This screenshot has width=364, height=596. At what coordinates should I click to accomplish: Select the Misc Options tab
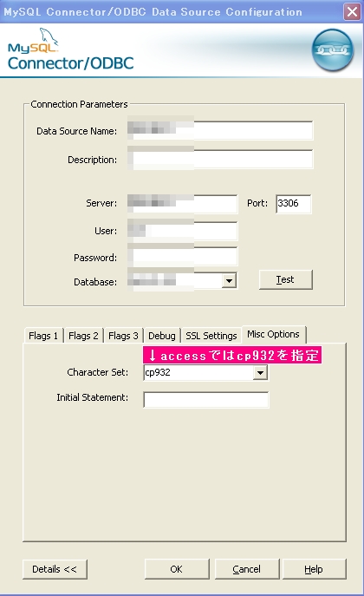tap(273, 335)
